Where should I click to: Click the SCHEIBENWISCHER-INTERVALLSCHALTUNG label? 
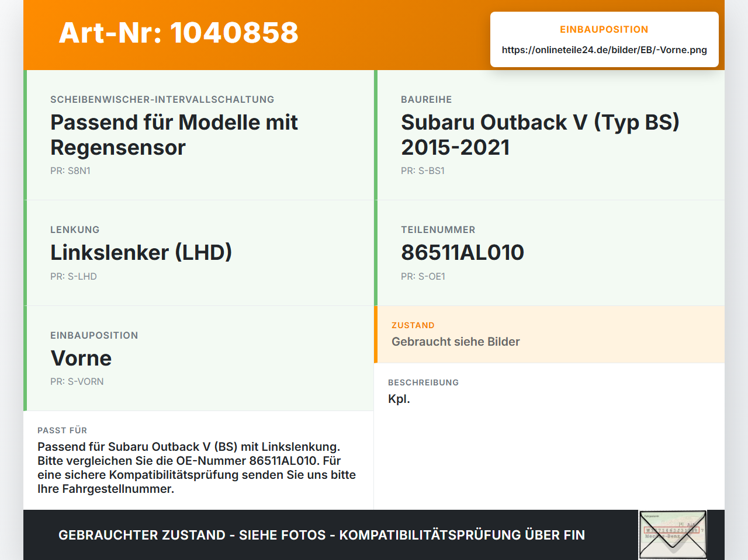point(162,99)
